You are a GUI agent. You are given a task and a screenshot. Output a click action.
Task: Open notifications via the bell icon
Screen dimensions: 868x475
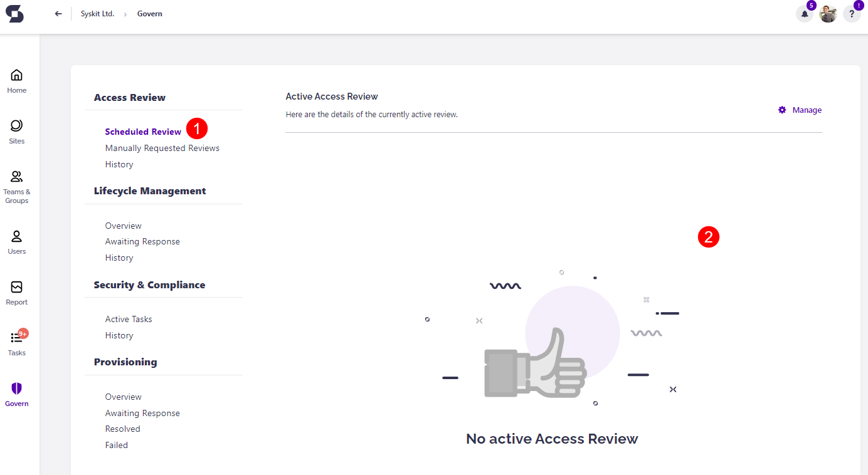click(x=805, y=13)
